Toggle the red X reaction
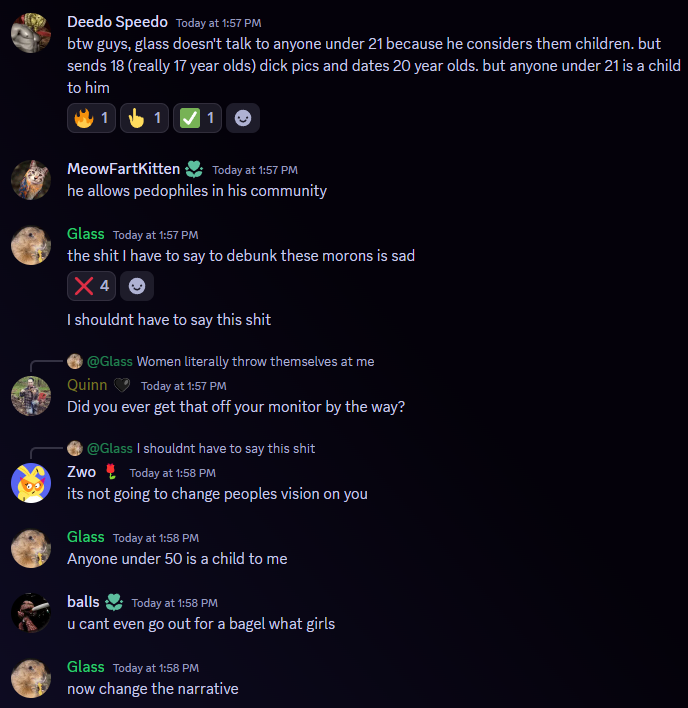This screenshot has width=688, height=708. pos(91,286)
